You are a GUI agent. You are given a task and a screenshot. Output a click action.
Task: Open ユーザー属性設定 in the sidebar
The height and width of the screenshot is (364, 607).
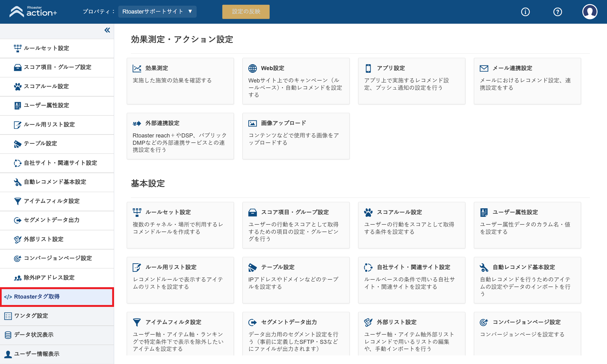coord(57,105)
